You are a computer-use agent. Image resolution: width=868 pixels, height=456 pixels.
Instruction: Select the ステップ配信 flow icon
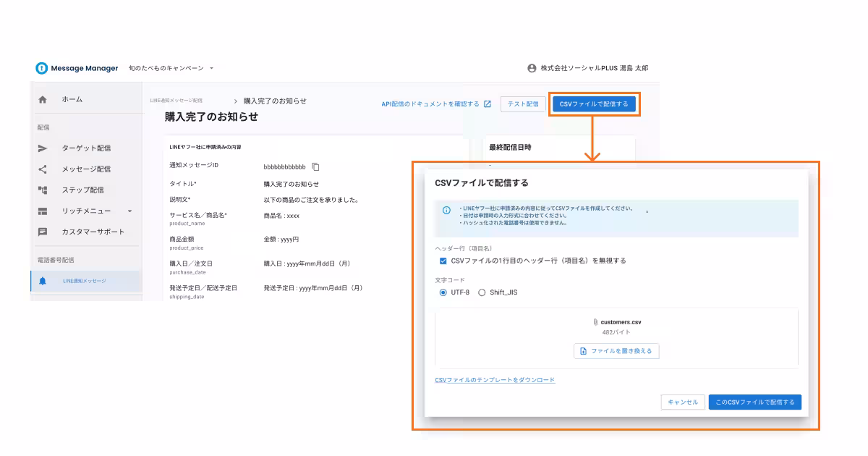[43, 189]
